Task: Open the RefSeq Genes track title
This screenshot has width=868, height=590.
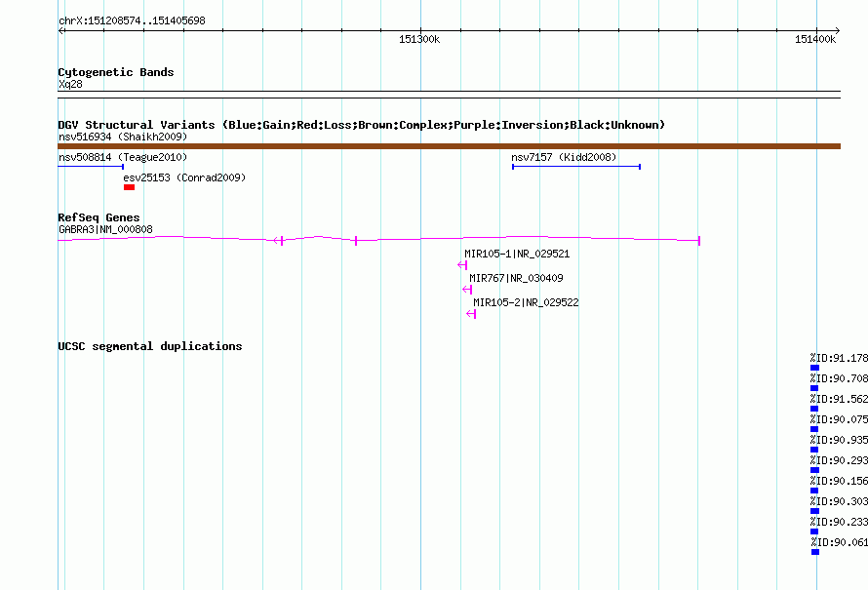Action: coord(99,217)
